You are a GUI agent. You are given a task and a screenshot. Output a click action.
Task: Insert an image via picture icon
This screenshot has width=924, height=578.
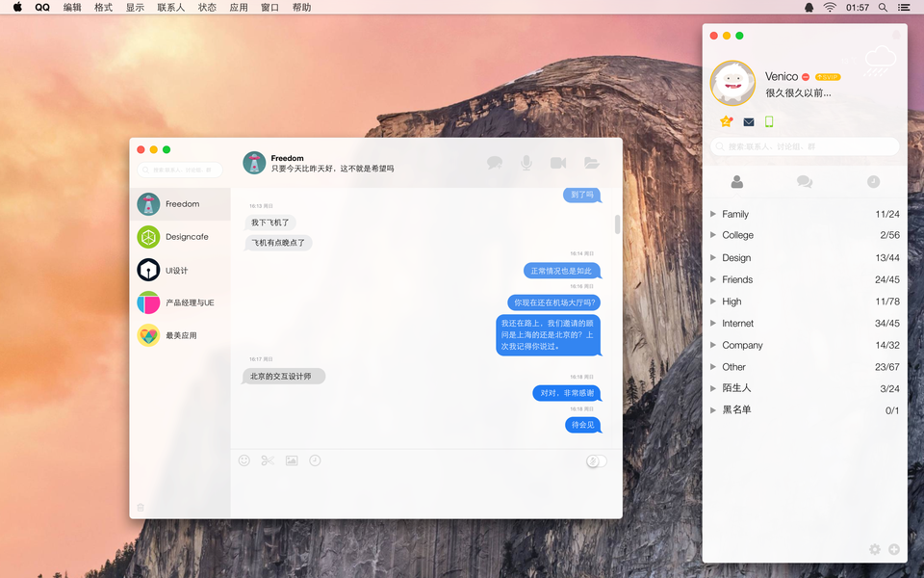[x=292, y=460]
